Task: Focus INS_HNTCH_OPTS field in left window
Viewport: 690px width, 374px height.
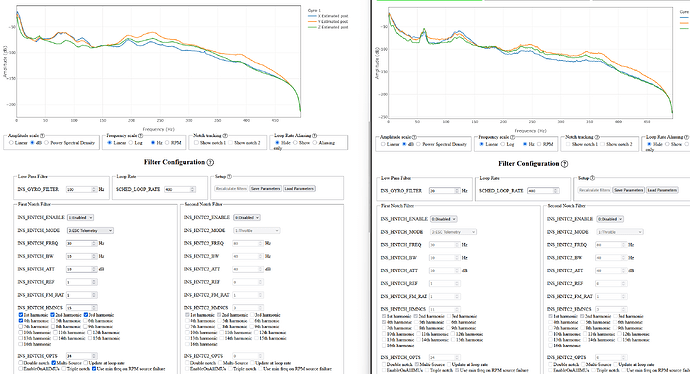Action: click(x=81, y=356)
